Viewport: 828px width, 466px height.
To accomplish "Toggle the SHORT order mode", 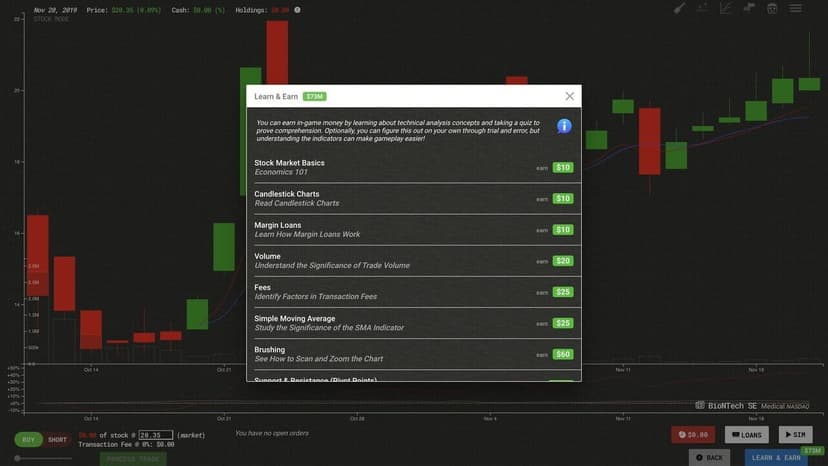I will pyautogui.click(x=58, y=440).
